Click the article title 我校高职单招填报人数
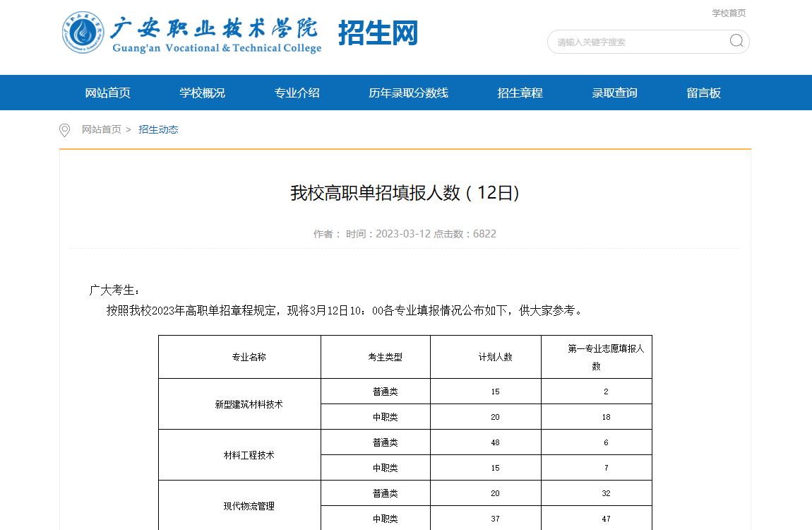 (x=405, y=193)
